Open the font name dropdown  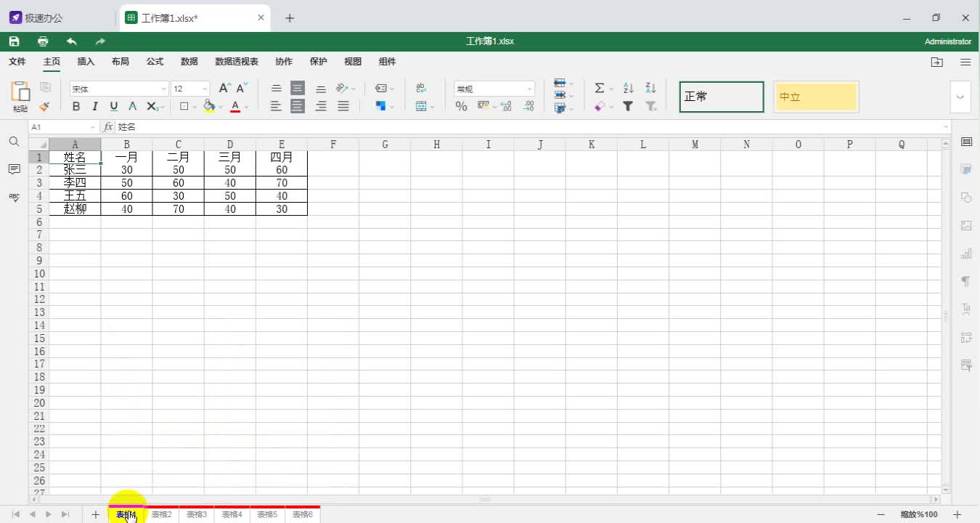click(x=163, y=88)
